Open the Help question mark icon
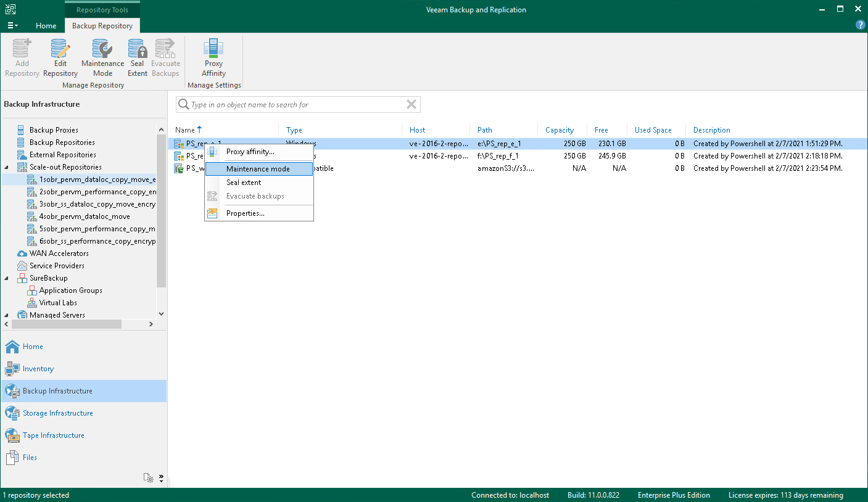The width and height of the screenshot is (868, 502). coord(861,25)
